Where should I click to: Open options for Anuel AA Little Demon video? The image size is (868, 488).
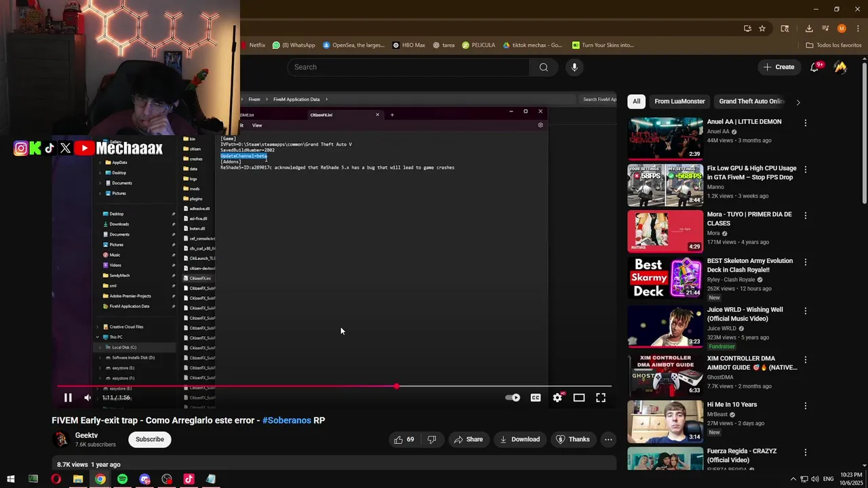(x=806, y=123)
